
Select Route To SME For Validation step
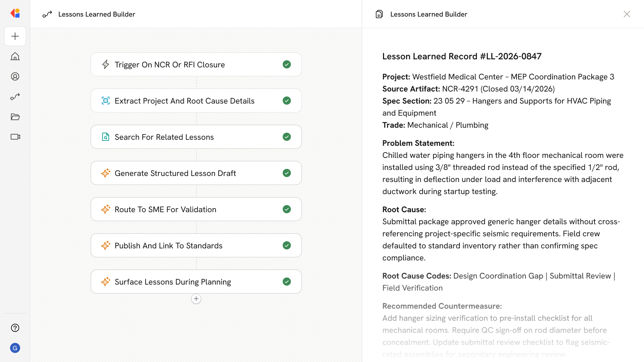pos(165,209)
